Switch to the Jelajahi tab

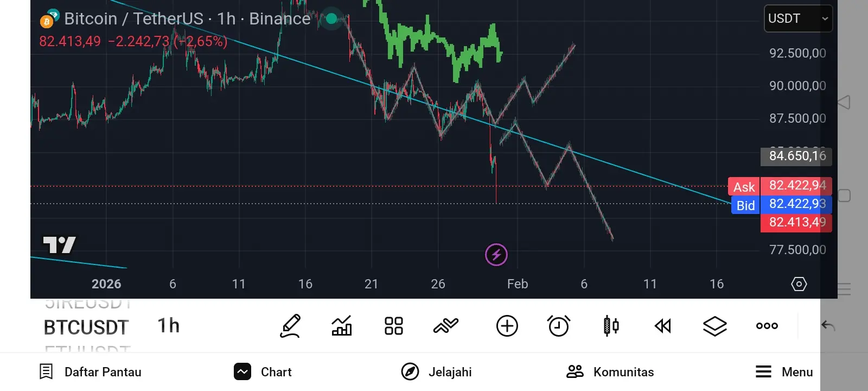point(437,372)
